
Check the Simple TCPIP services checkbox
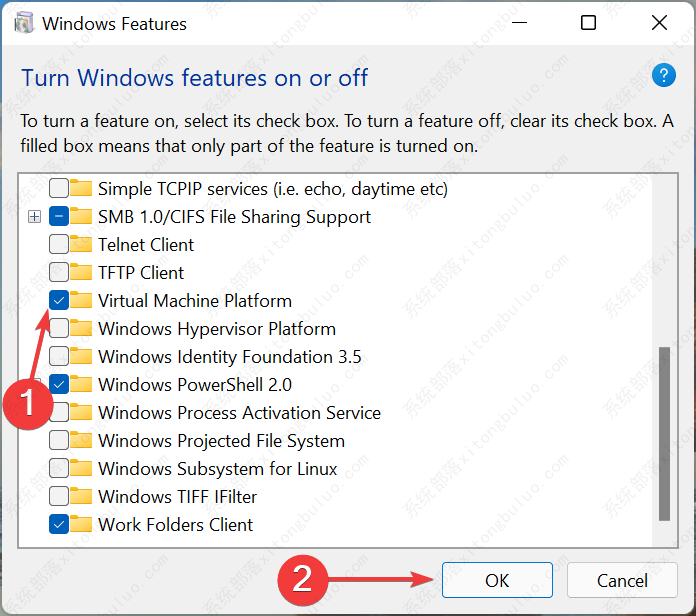(x=59, y=189)
